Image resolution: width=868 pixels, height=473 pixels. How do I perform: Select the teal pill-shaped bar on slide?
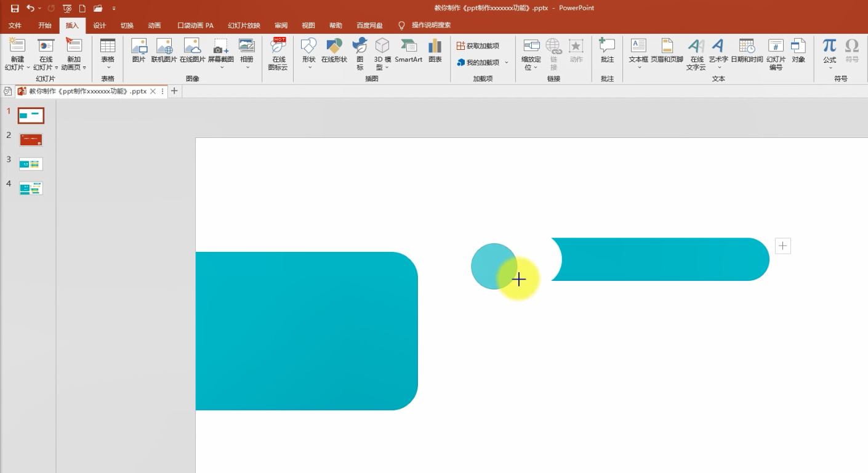click(660, 259)
